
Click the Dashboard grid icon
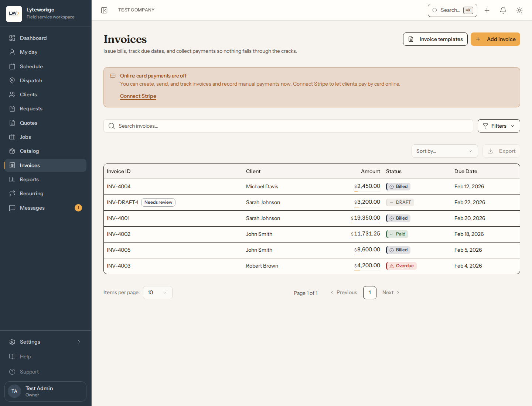12,38
